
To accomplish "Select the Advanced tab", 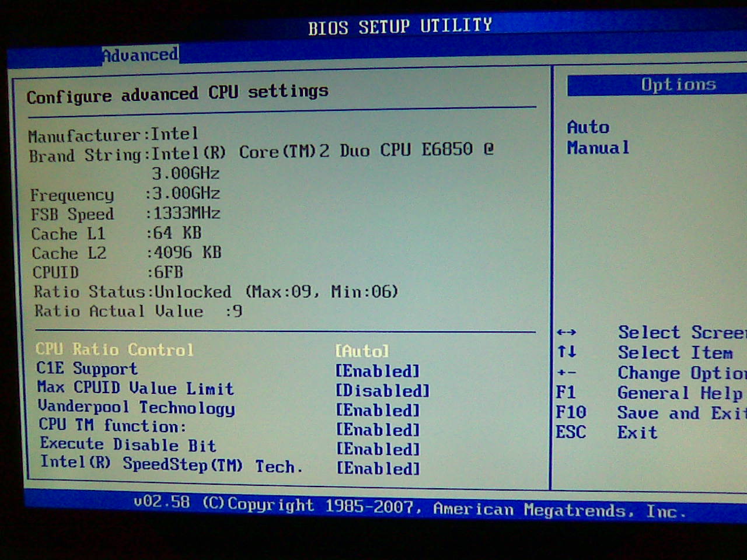I will [x=140, y=55].
